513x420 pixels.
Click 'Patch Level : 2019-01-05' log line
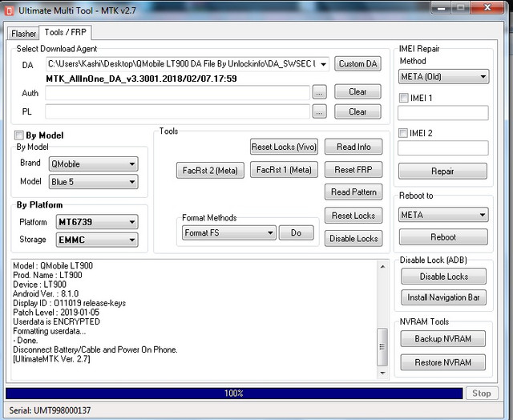point(56,312)
